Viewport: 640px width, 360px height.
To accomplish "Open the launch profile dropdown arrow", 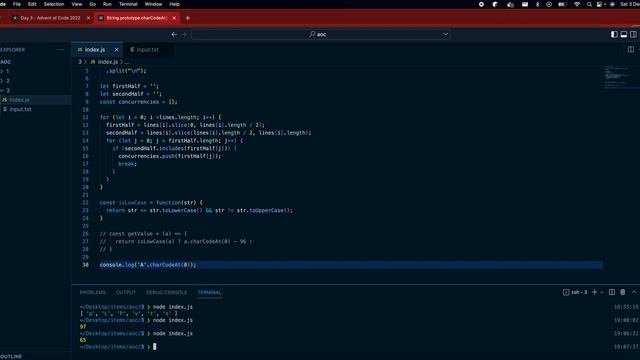I will coord(602,293).
